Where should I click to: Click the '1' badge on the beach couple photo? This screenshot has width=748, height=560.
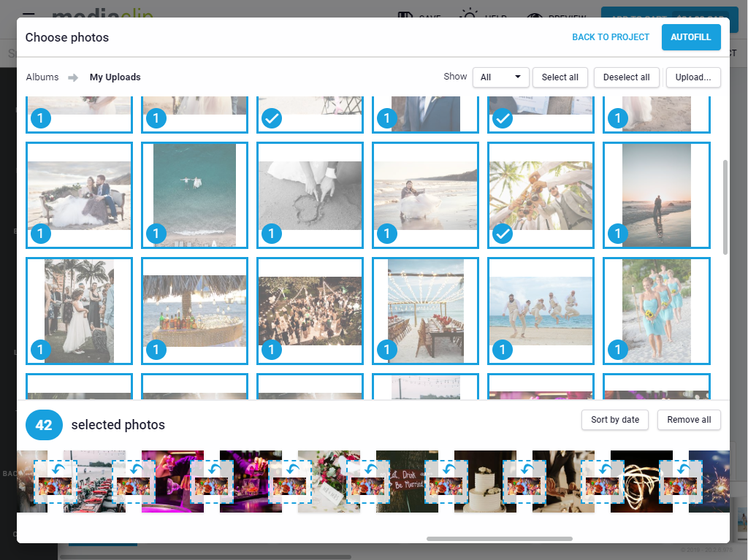click(x=41, y=234)
